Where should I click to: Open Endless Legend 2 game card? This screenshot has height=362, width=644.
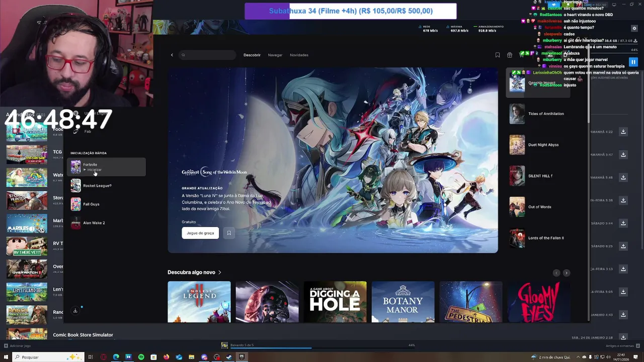point(199,302)
